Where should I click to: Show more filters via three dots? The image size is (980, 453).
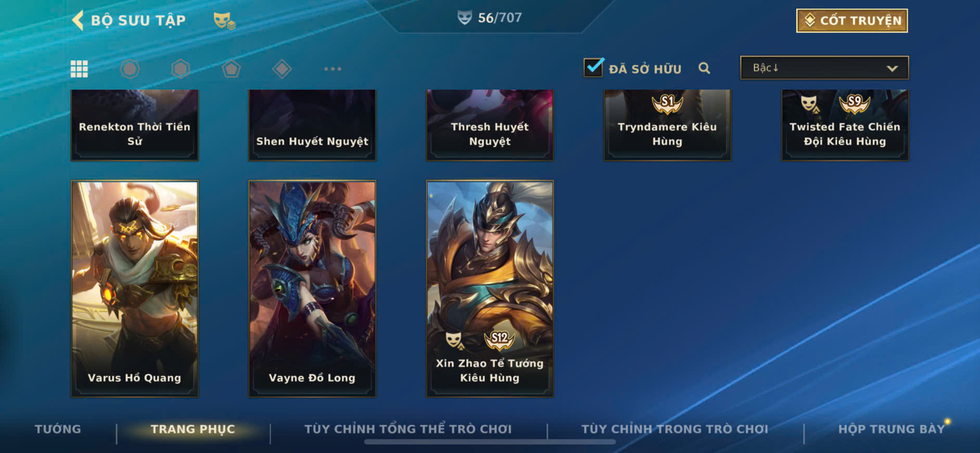(x=333, y=69)
